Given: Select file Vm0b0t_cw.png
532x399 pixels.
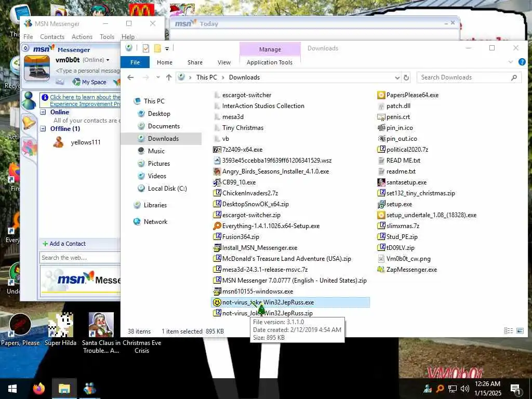Looking at the screenshot, I should click(x=408, y=259).
